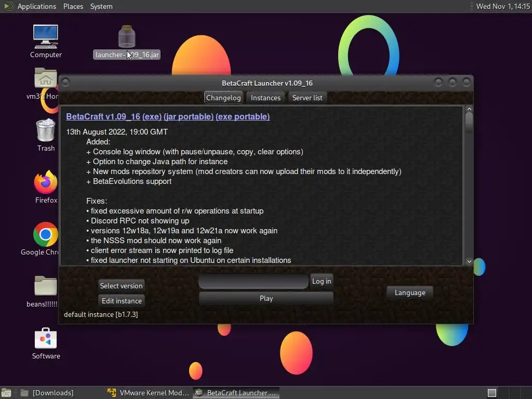Click the 'fixed launcher not starting on Ubuntu' line
The width and height of the screenshot is (532, 399).
189,260
